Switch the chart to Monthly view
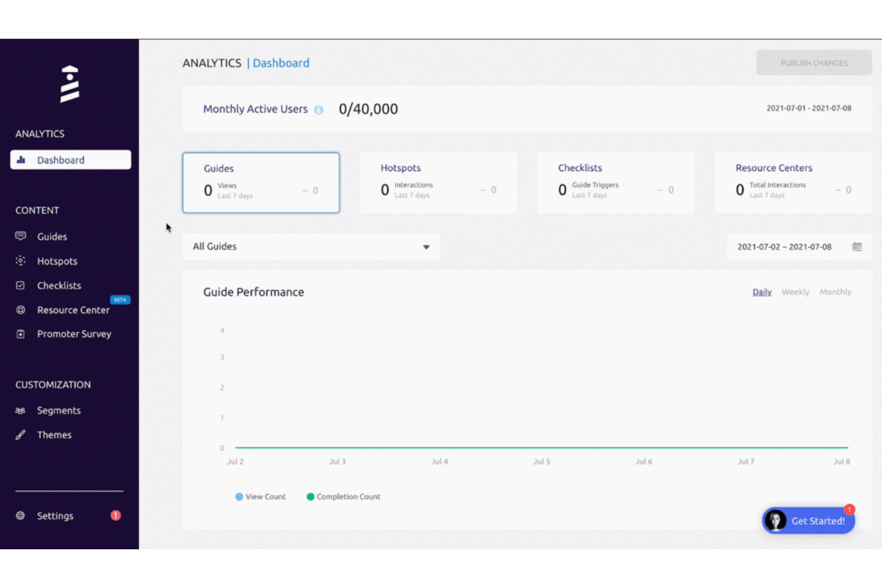The width and height of the screenshot is (882, 588). point(835,292)
